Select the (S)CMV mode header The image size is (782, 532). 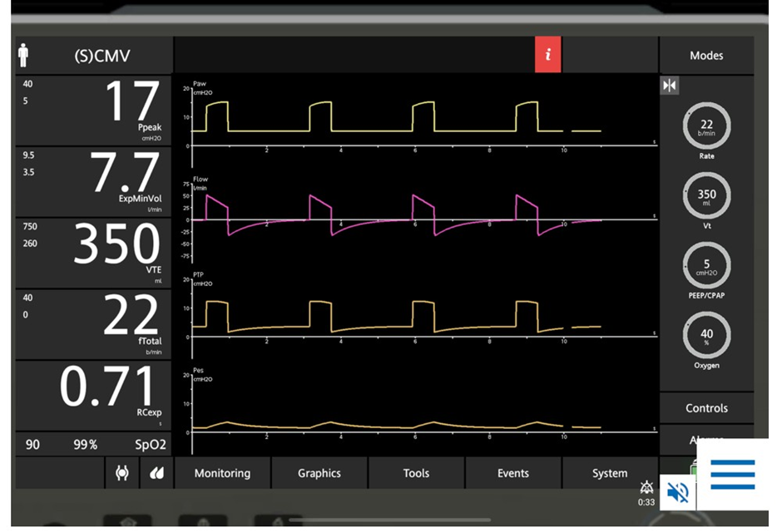[x=101, y=57]
